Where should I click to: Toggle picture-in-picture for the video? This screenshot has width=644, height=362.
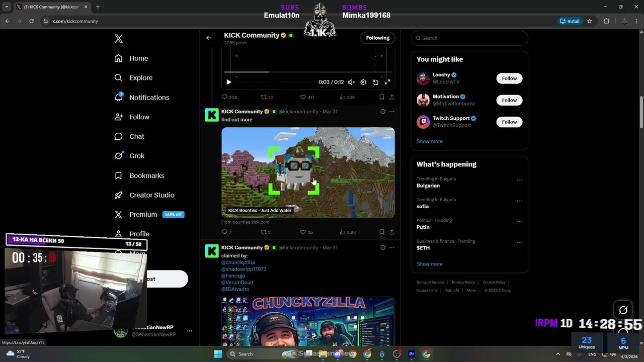pyautogui.click(x=375, y=82)
